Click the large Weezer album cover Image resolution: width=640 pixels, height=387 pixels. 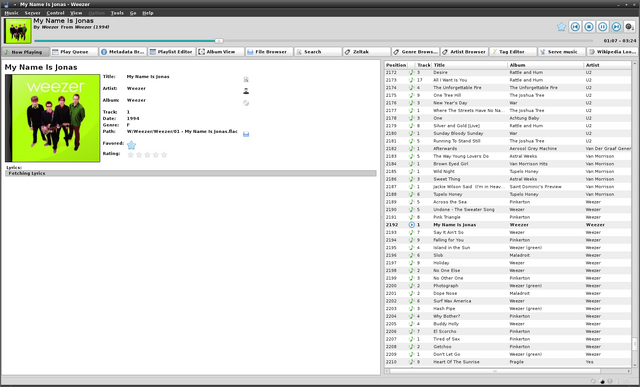click(53, 118)
